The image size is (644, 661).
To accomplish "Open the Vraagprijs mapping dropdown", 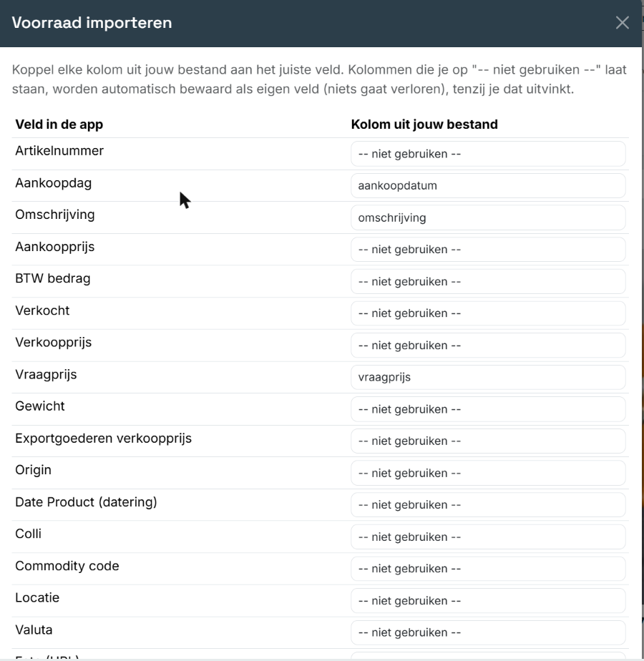I will coord(488,377).
